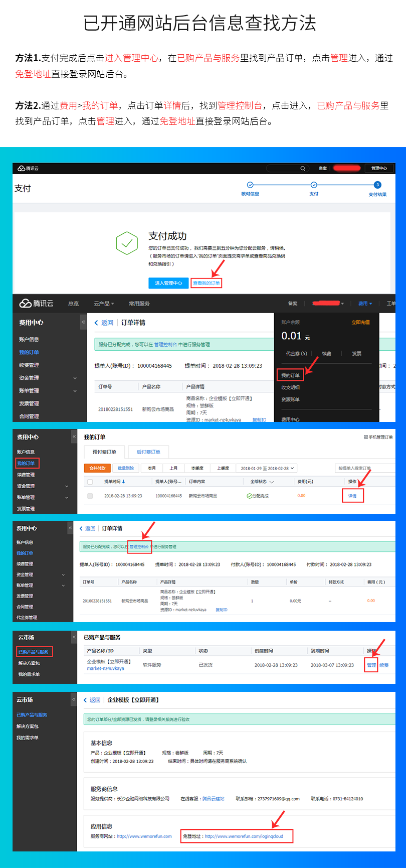Open the 详情 link in orders table
The image size is (406, 868).
(353, 496)
